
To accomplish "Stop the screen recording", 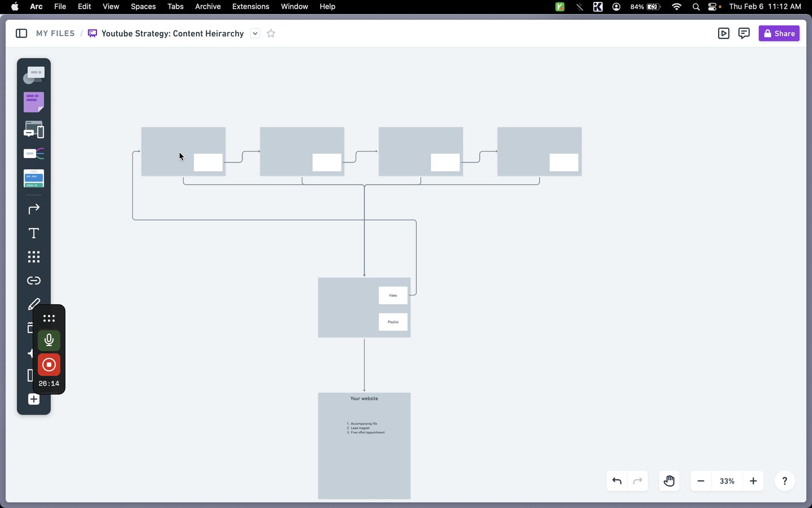I will (x=49, y=365).
